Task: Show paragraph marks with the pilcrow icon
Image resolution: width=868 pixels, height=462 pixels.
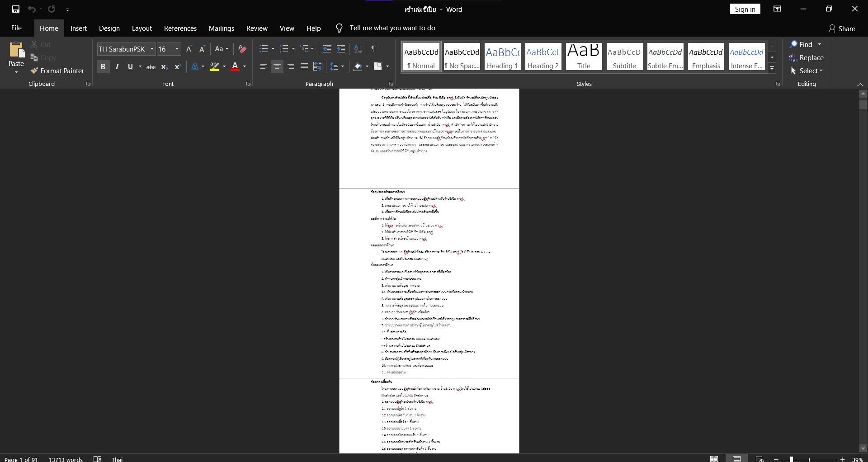Action: pyautogui.click(x=374, y=49)
